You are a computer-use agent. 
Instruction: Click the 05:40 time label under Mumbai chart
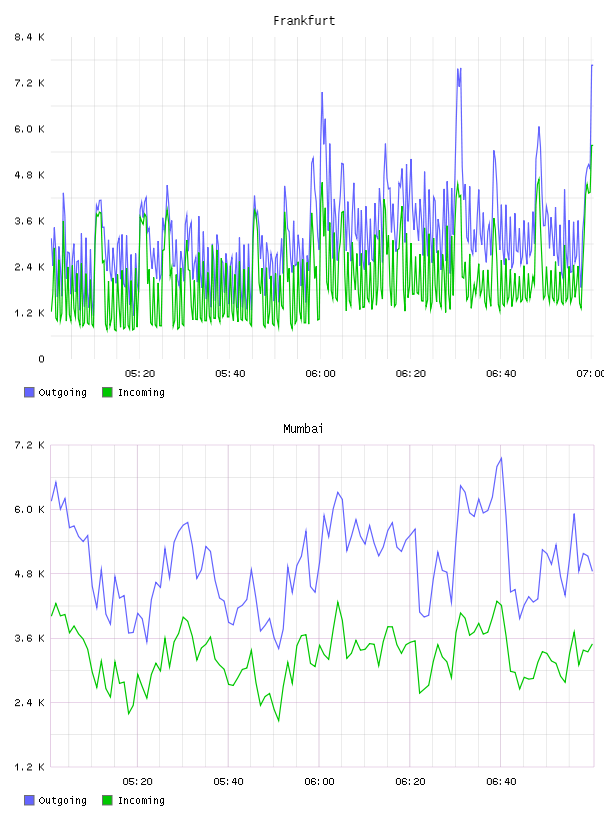point(228,782)
